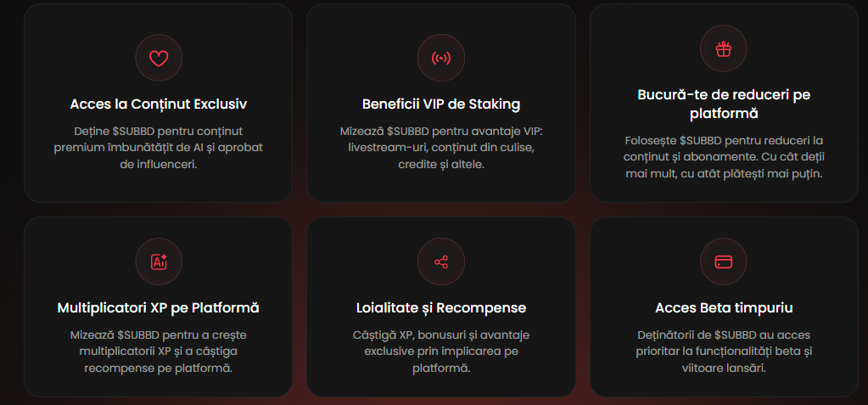Click the text about growing XP multipliers
This screenshot has width=868, height=405.
159,352
